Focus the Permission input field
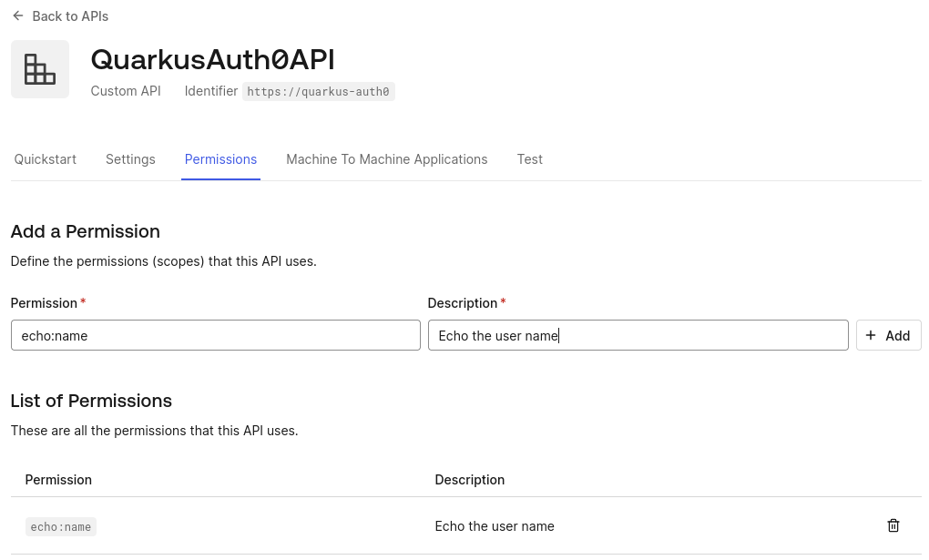The height and width of the screenshot is (560, 929). [216, 335]
